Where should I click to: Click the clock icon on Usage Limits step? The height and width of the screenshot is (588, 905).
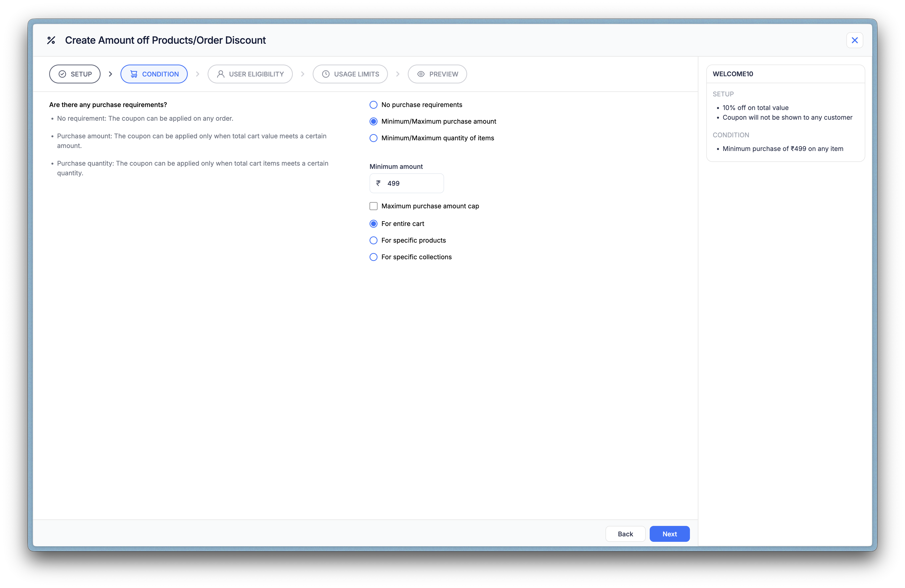click(x=326, y=74)
